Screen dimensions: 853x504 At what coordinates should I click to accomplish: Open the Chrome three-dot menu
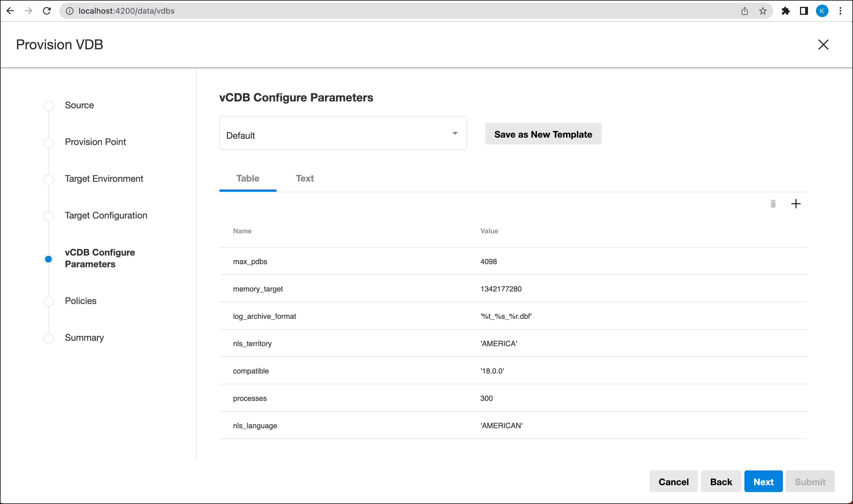[840, 11]
